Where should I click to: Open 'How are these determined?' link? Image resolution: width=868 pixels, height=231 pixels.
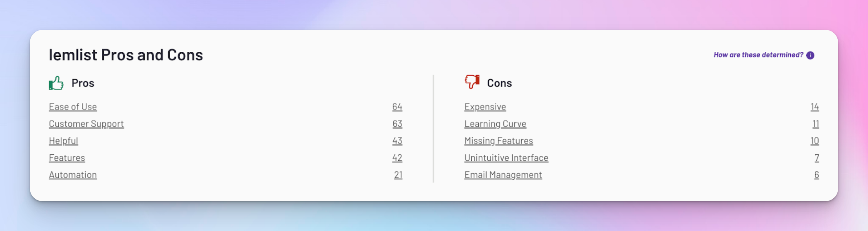758,55
